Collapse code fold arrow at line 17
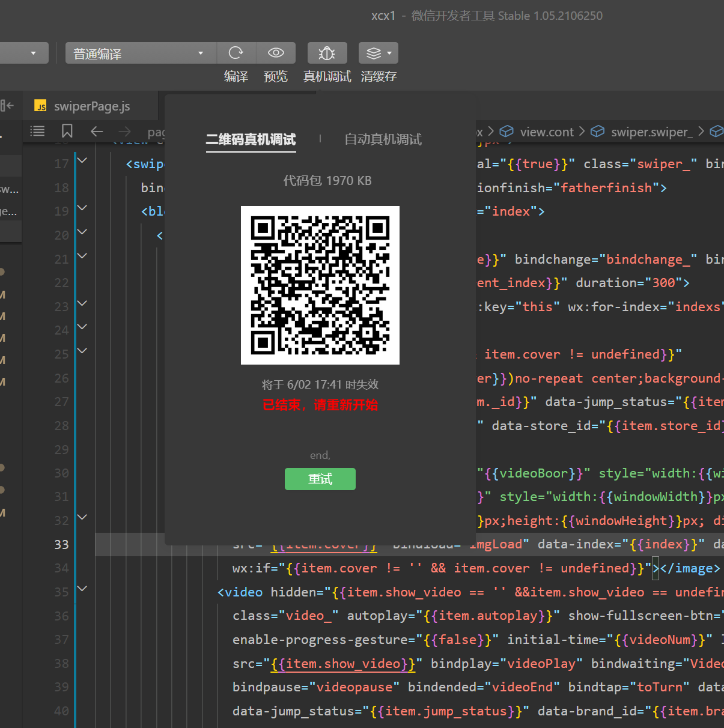724x728 pixels. coord(83,160)
